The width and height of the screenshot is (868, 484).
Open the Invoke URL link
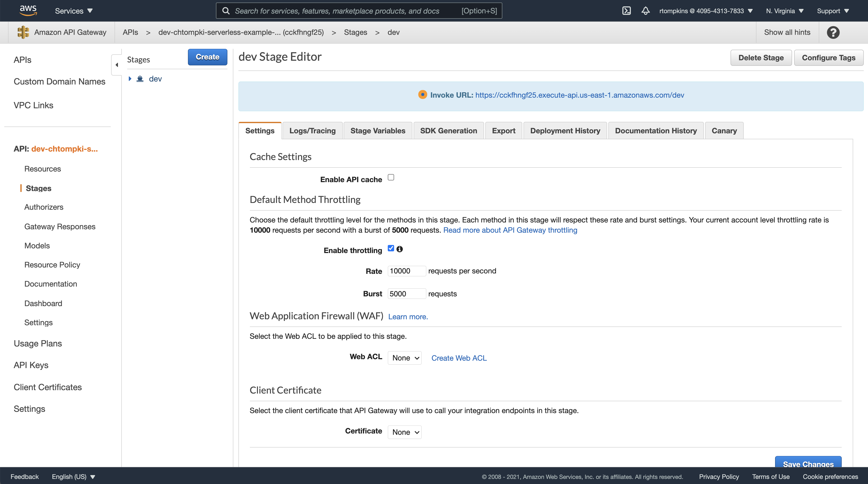coord(580,95)
